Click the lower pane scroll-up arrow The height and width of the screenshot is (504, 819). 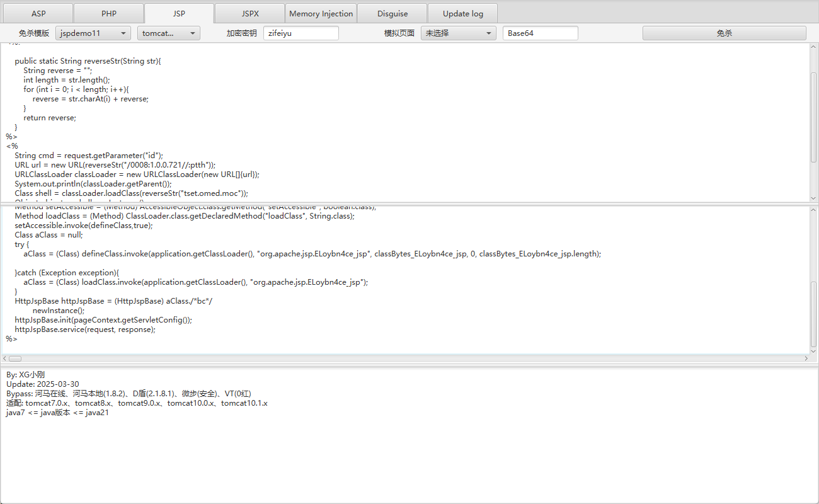coord(813,210)
